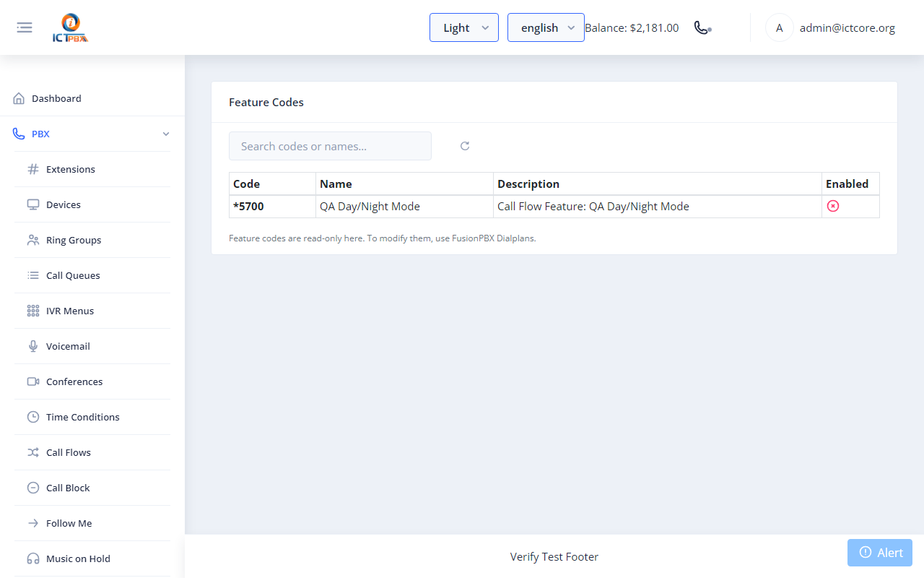This screenshot has width=924, height=578.
Task: Click the Music on Hold headphones icon
Action: pos(33,558)
